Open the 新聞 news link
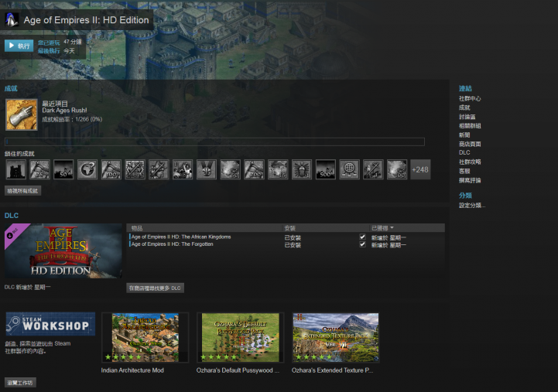The image size is (558, 392). point(464,135)
